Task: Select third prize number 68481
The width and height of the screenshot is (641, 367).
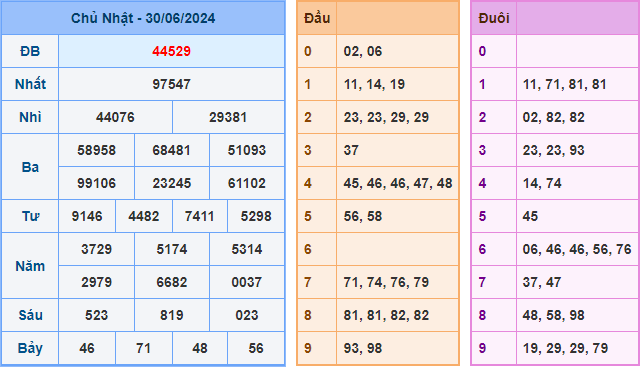Action: point(171,150)
